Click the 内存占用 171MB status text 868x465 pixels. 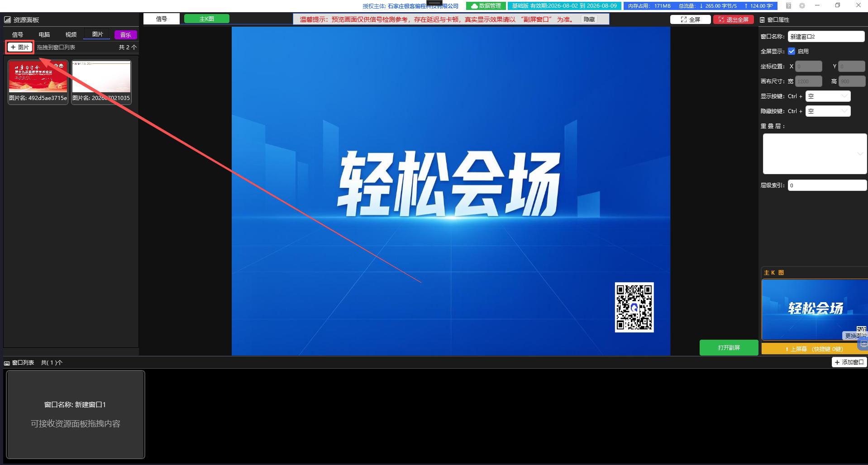[x=649, y=6]
